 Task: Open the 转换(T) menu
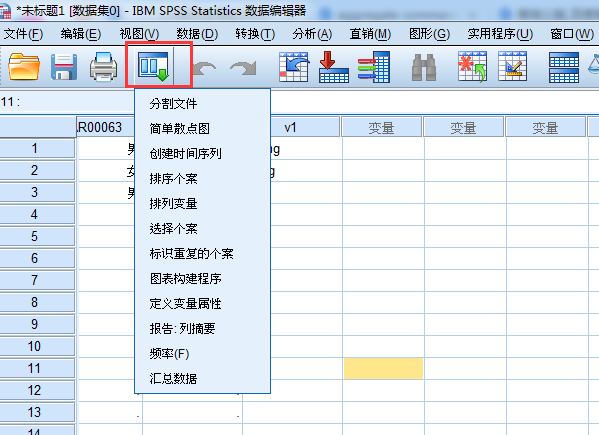pos(255,34)
